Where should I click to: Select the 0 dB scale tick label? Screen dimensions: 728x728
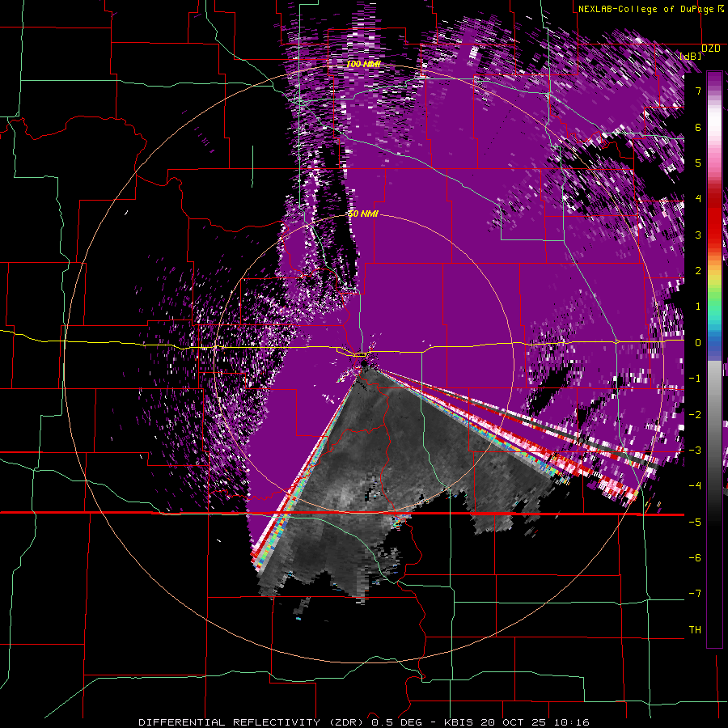click(x=698, y=343)
